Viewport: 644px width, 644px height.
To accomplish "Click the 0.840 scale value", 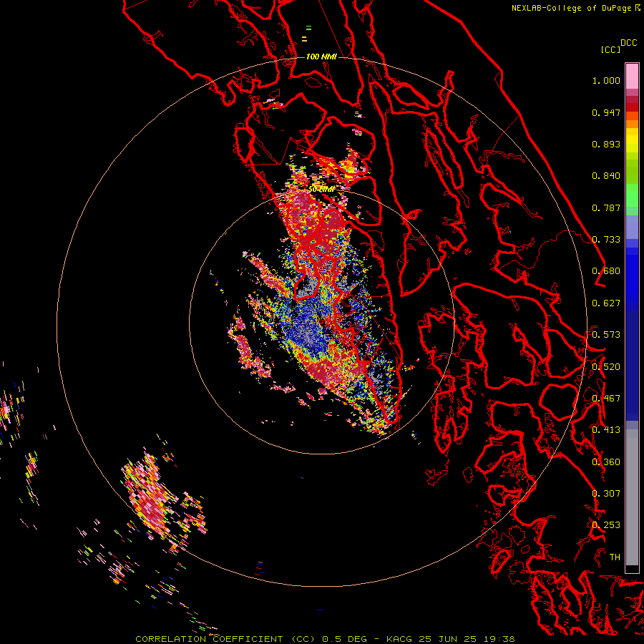I will [x=606, y=176].
